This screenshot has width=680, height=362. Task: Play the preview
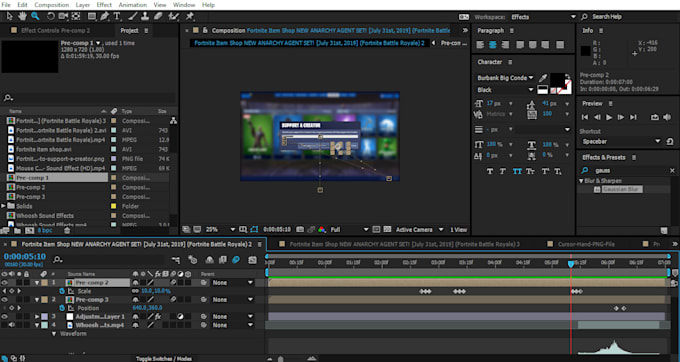coord(609,117)
